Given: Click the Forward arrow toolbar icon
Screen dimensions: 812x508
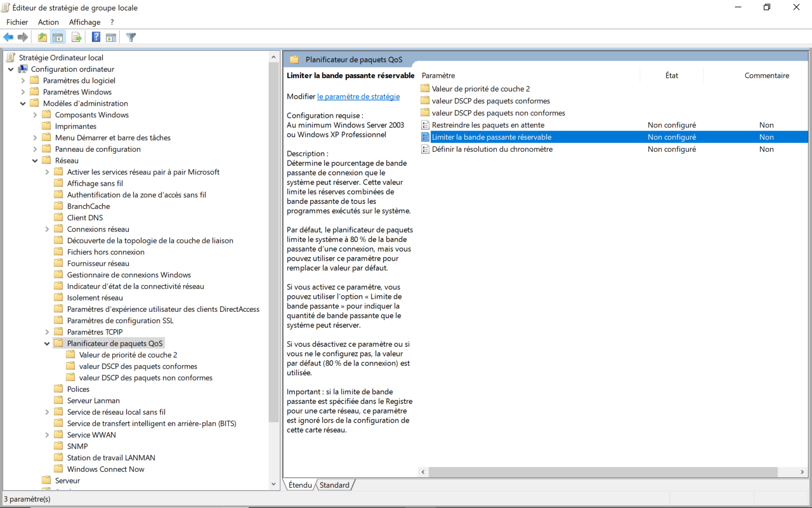Looking at the screenshot, I should pyautogui.click(x=22, y=37).
